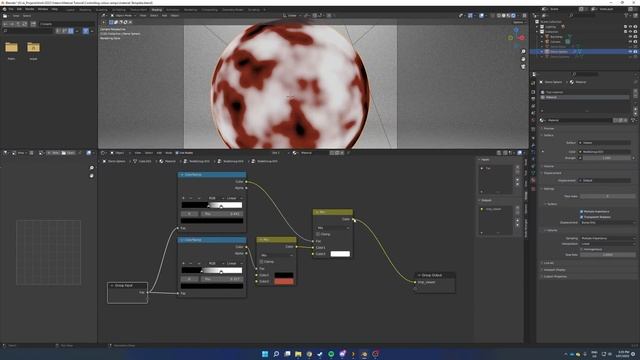Toggle the Homogeneous volume checkbox
The image size is (640, 360).
582,249
